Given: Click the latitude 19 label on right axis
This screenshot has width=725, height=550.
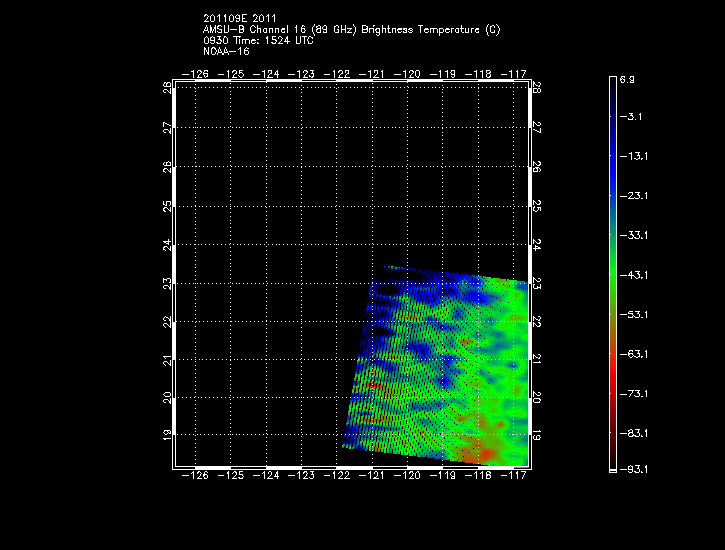Looking at the screenshot, I should pyautogui.click(x=538, y=436).
